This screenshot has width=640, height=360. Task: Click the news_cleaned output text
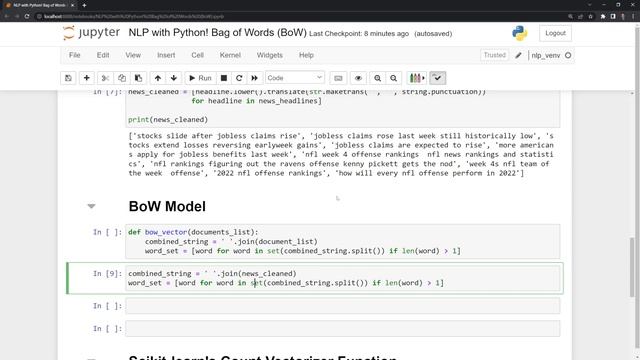pyautogui.click(x=341, y=154)
